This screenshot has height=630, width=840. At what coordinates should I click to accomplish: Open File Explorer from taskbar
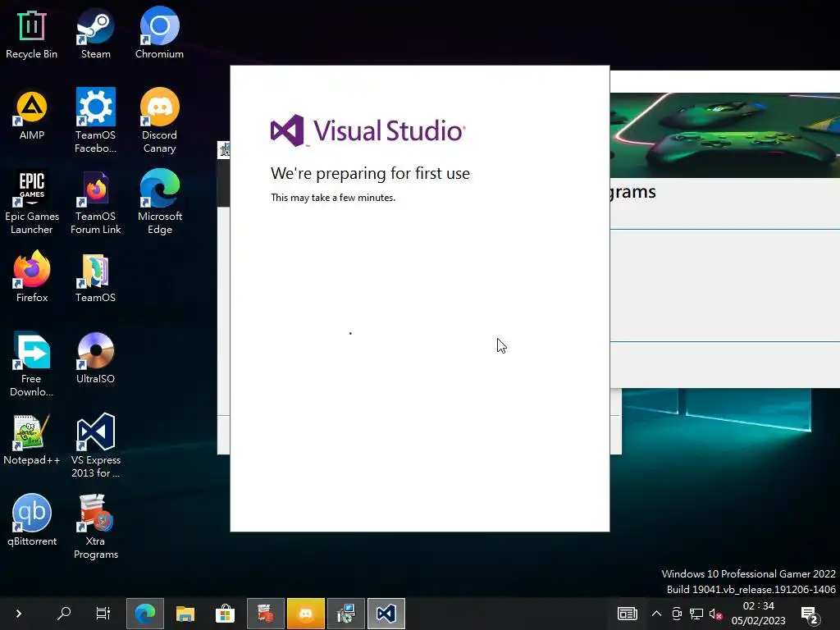click(x=185, y=614)
